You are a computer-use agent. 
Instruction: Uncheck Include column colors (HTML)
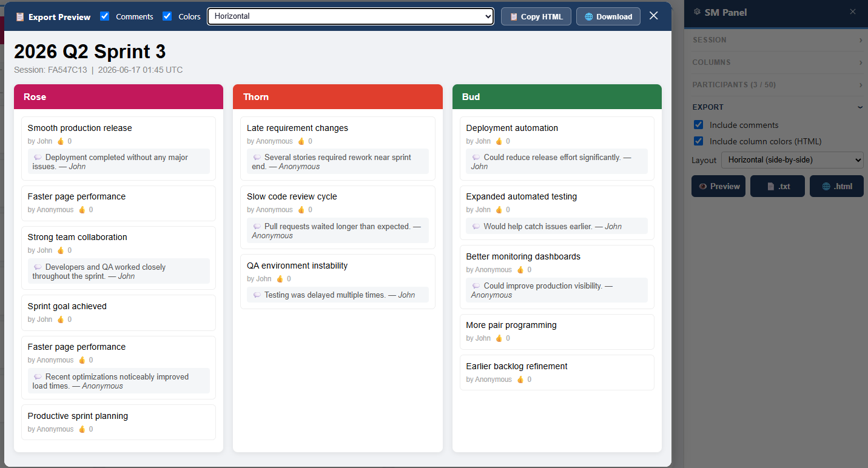[x=698, y=141]
